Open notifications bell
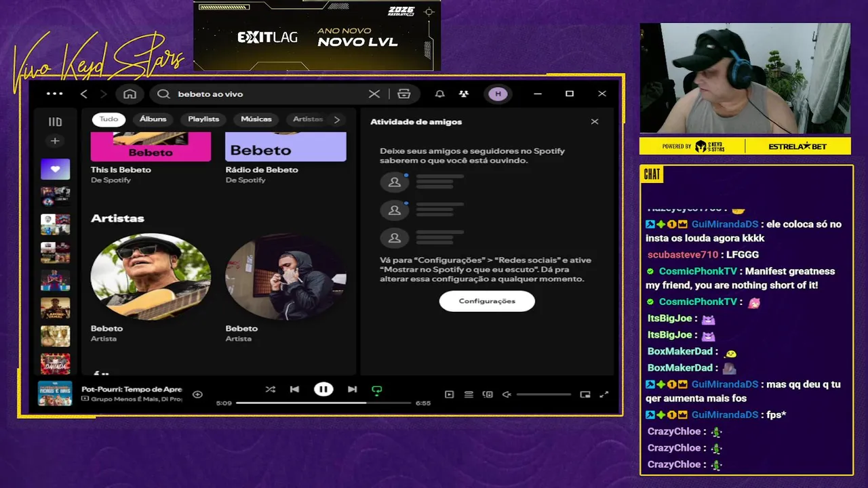868x488 pixels. [x=439, y=94]
